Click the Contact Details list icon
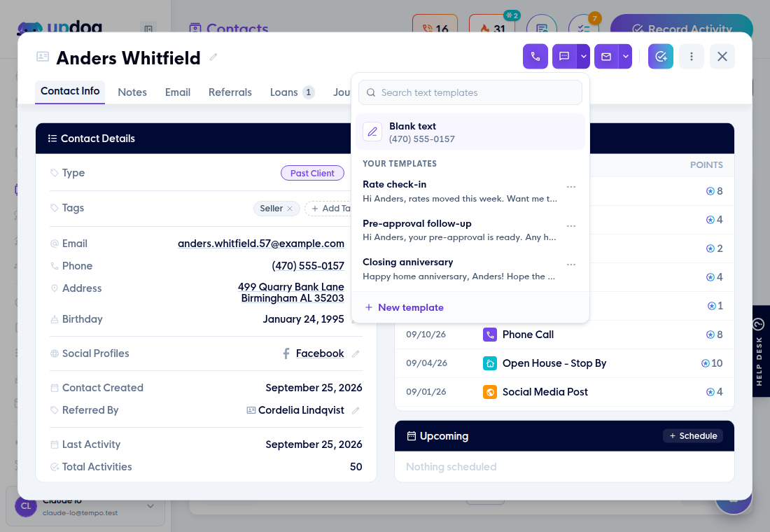Image resolution: width=770 pixels, height=532 pixels. pos(52,139)
